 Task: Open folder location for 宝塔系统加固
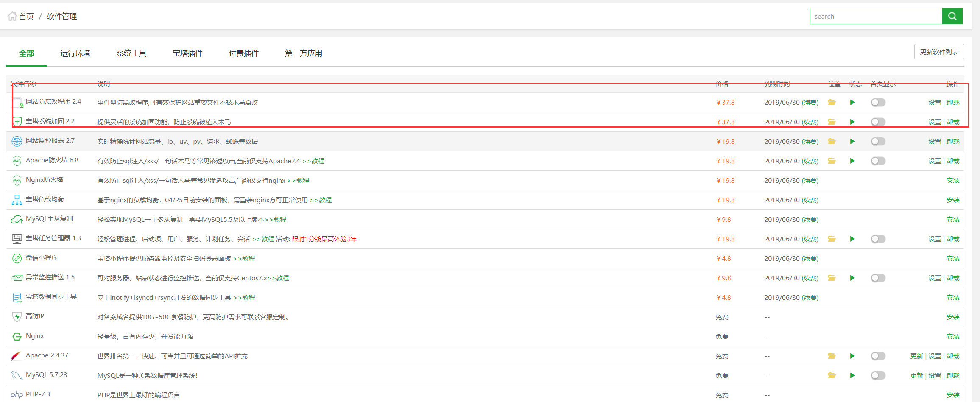(x=832, y=122)
